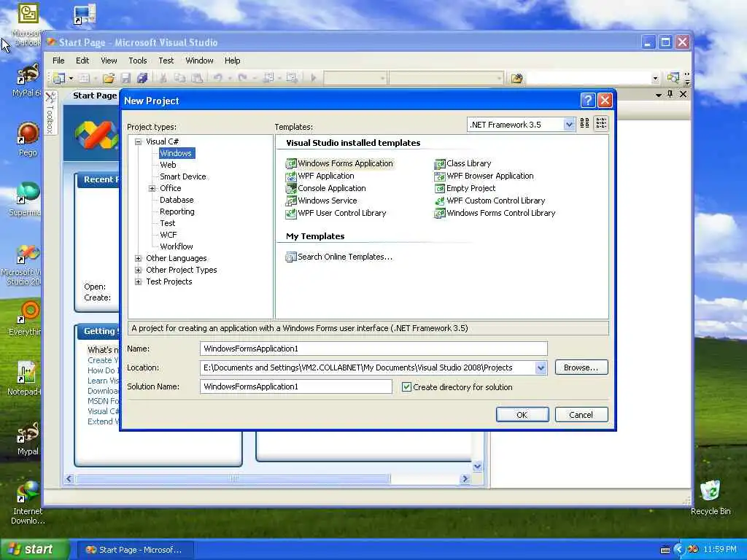Switch templates to large icons view
This screenshot has height=560, width=747.
[584, 124]
